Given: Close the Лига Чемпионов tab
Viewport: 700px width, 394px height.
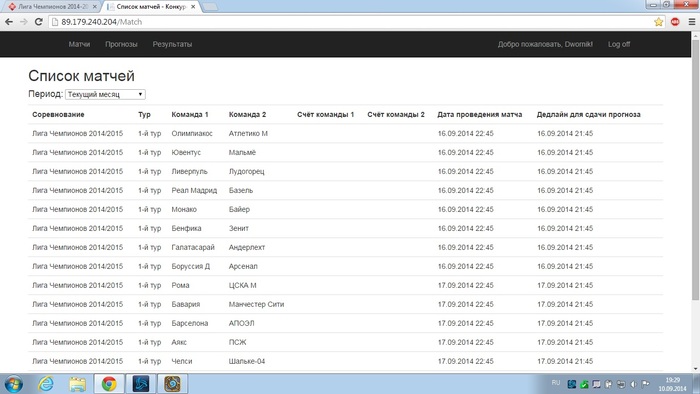Looking at the screenshot, I should point(94,7).
